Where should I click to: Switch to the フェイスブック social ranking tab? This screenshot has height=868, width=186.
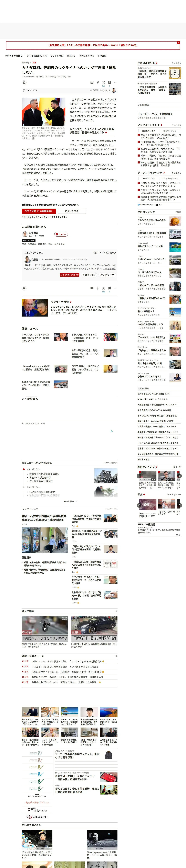pos(148,179)
